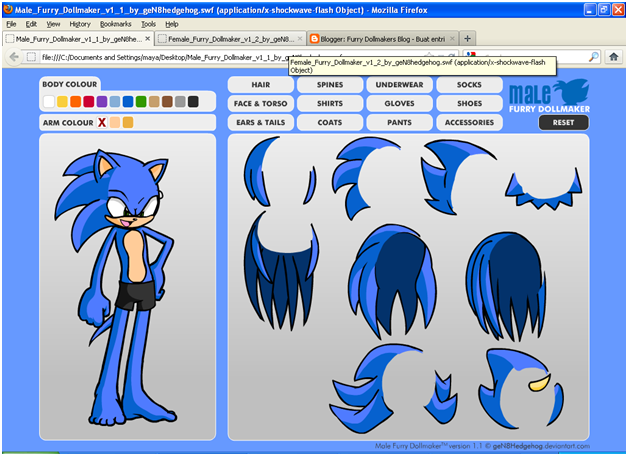Open the ACCESSORIES category
The width and height of the screenshot is (628, 456).
pyautogui.click(x=469, y=123)
